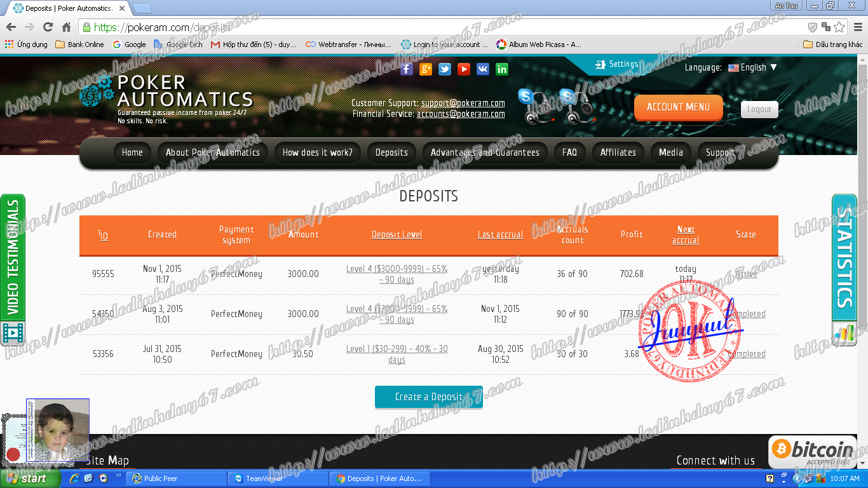
Task: Expand quick launch overflow chevron
Action: pyautogui.click(x=118, y=475)
